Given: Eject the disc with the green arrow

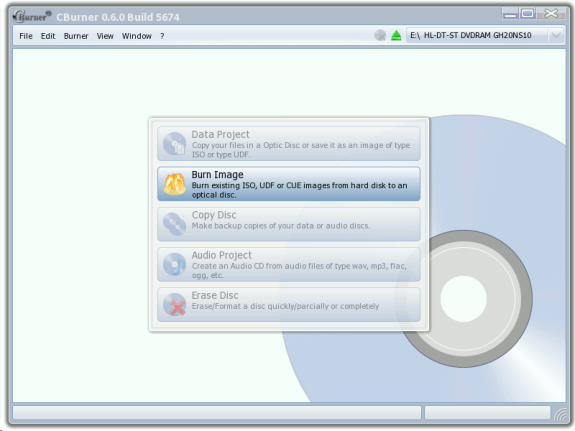Looking at the screenshot, I should click(396, 36).
